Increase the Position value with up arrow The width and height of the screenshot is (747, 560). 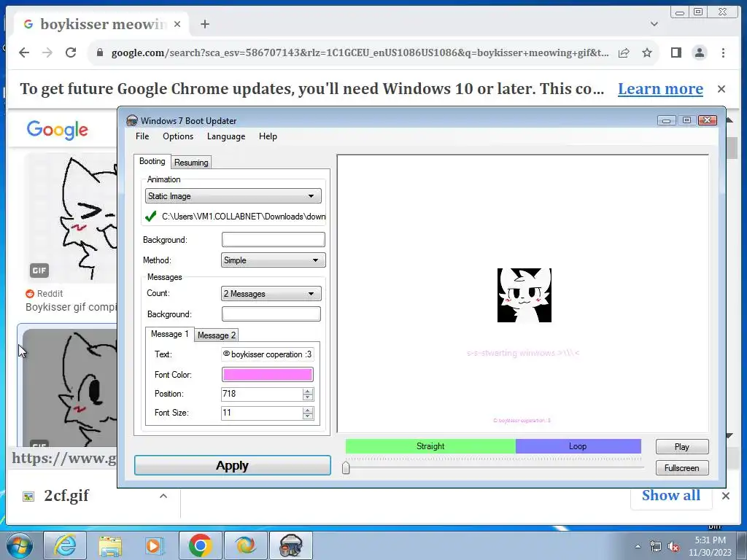point(308,391)
